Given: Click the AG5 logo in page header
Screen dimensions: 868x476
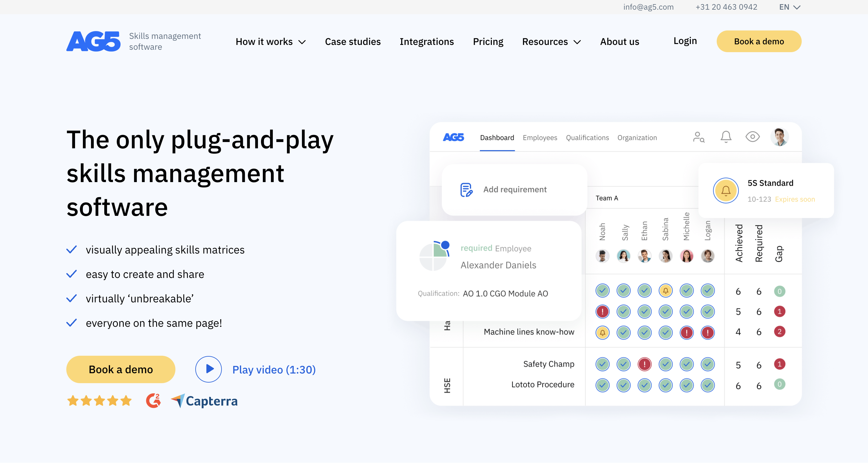Looking at the screenshot, I should click(93, 42).
